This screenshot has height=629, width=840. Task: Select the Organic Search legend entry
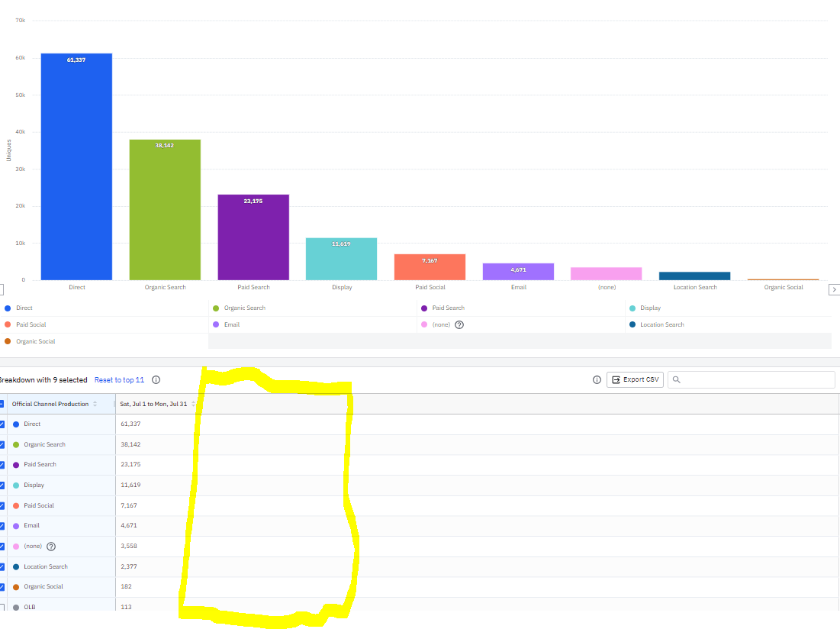(x=240, y=308)
